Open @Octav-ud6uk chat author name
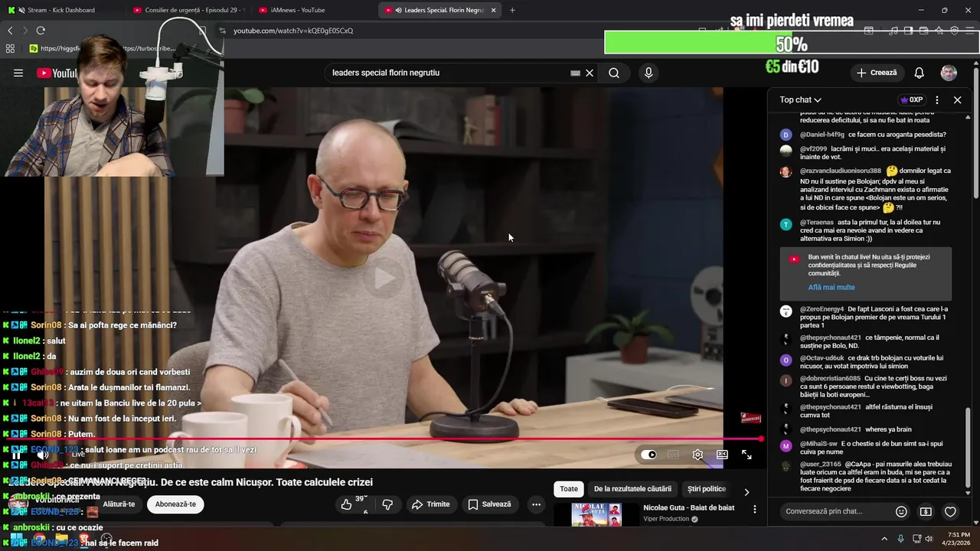 coord(822,358)
